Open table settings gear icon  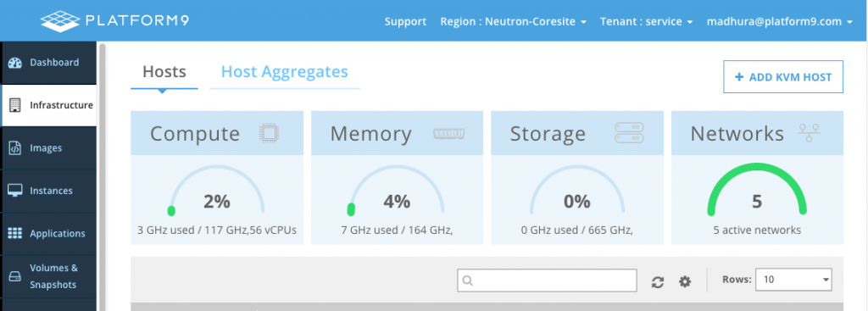[685, 282]
